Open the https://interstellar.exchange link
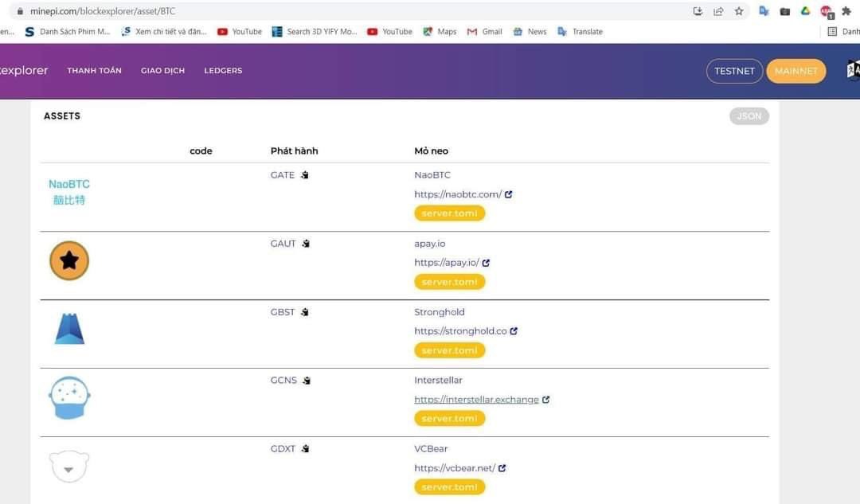The image size is (860, 504). [477, 399]
